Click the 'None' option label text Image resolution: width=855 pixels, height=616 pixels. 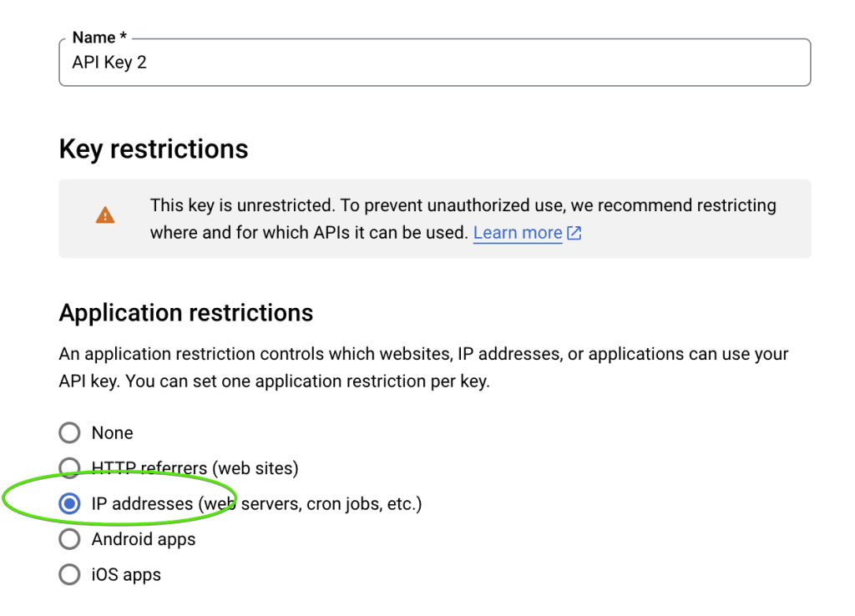click(x=112, y=432)
